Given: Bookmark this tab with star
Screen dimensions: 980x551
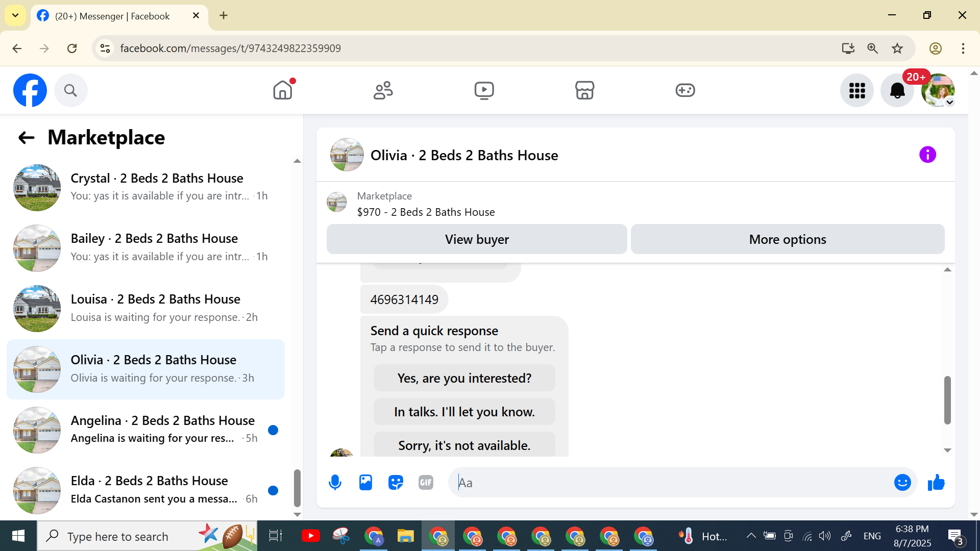Looking at the screenshot, I should (897, 48).
